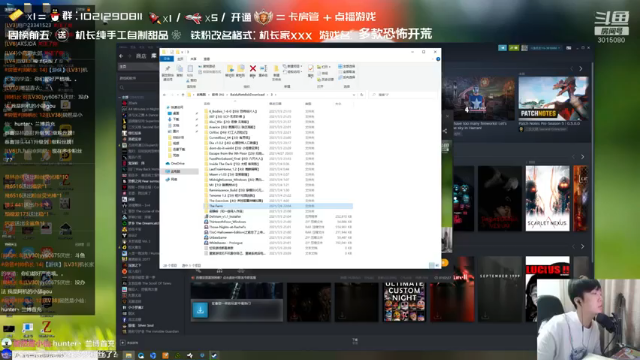Open the Share tab in Explorer ribbon
This screenshot has height=360, width=640.
pos(193,59)
